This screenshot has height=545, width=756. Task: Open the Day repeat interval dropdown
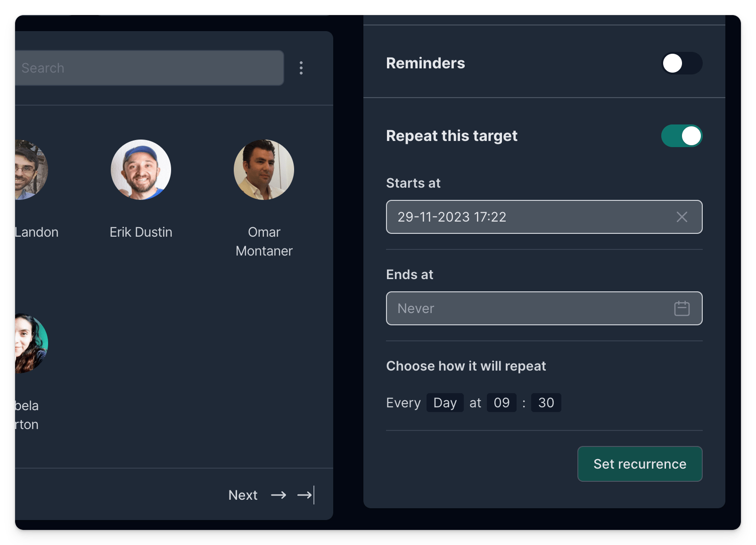[x=445, y=403]
